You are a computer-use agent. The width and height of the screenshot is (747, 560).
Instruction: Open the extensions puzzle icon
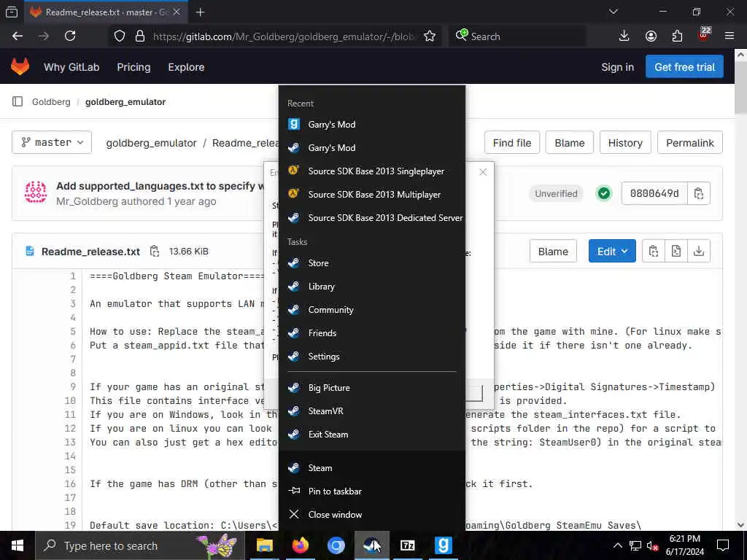coord(677,36)
